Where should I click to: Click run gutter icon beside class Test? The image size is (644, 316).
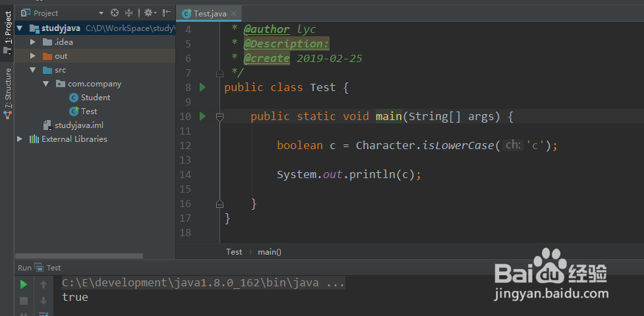[x=202, y=87]
